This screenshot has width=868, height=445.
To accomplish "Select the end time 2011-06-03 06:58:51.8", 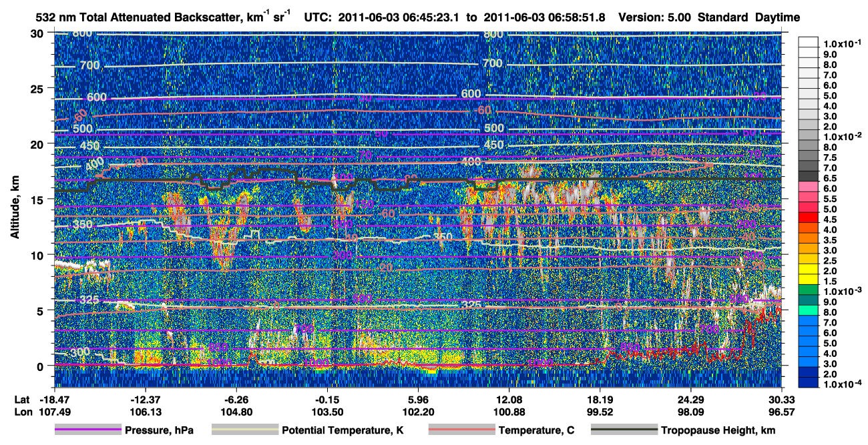I will pyautogui.click(x=544, y=17).
